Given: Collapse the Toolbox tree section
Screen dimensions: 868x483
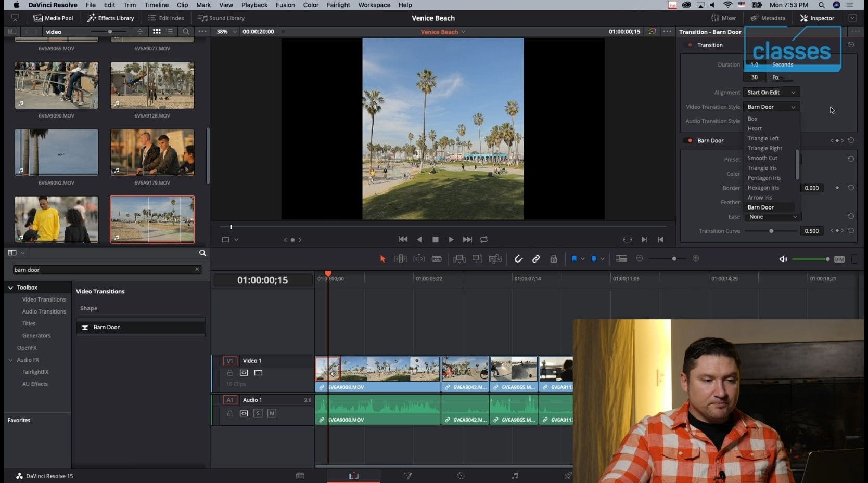Looking at the screenshot, I should 10,288.
